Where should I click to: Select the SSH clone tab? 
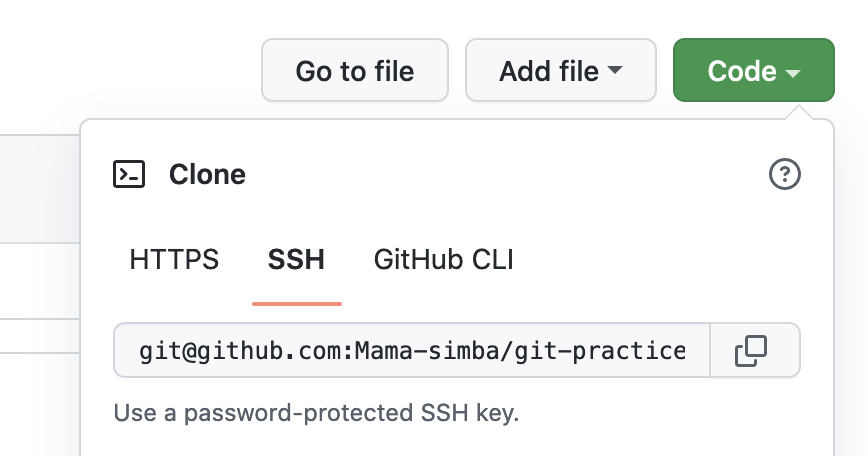pyautogui.click(x=296, y=261)
